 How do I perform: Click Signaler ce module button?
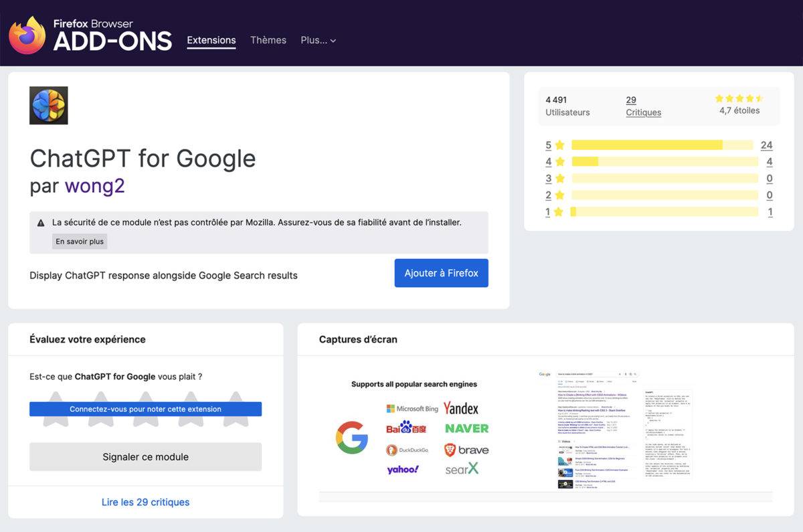tap(145, 457)
